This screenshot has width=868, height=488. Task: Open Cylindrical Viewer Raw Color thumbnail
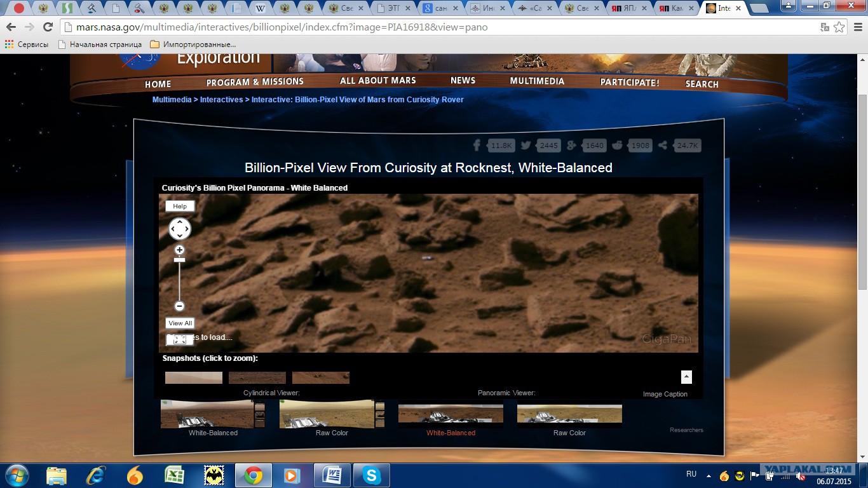pyautogui.click(x=332, y=414)
